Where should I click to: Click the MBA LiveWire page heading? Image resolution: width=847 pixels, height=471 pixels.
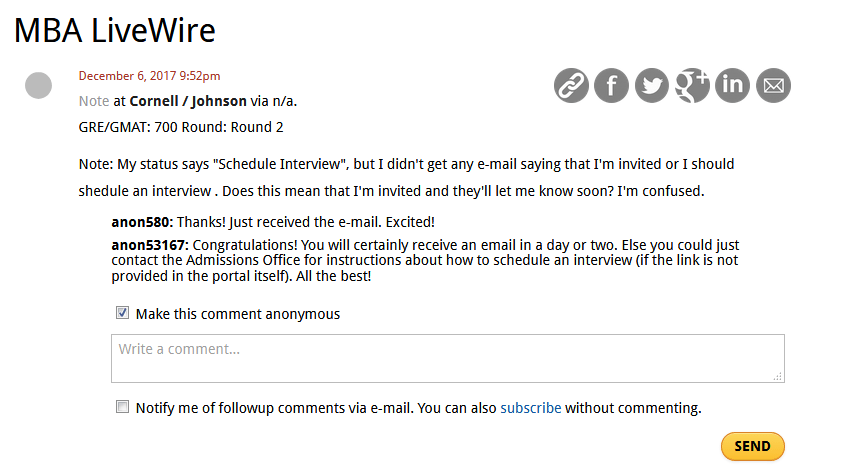pyautogui.click(x=115, y=30)
